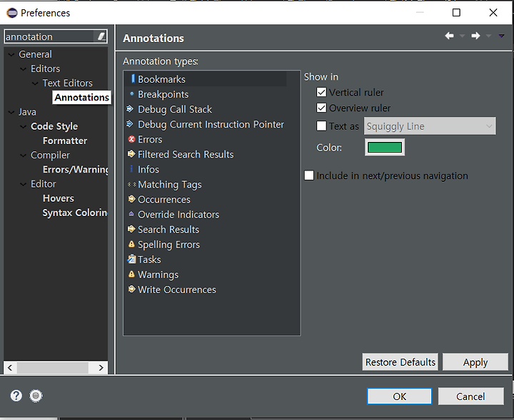This screenshot has height=420, width=514.
Task: Click the tree's horizontal scrollbar thumb
Action: (x=52, y=368)
